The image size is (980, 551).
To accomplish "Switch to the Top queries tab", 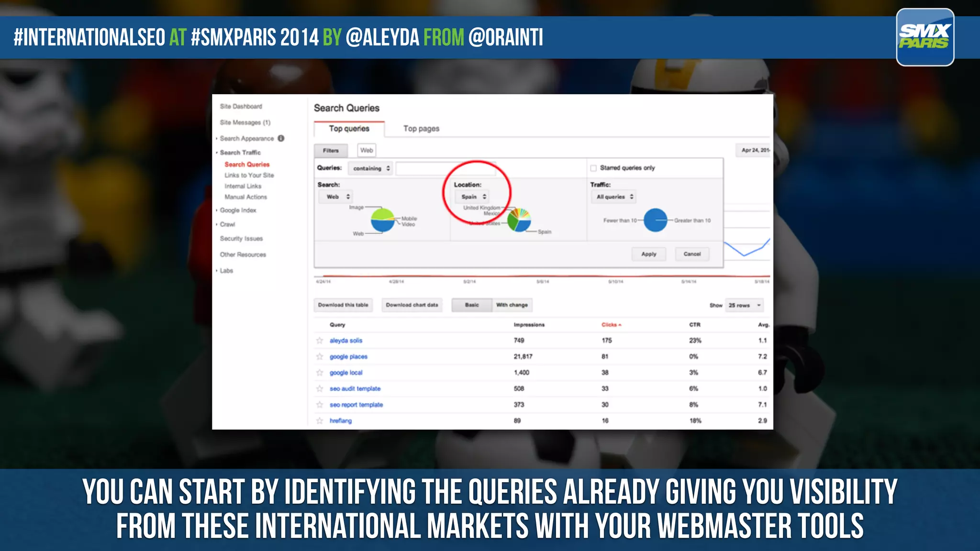I will tap(349, 129).
